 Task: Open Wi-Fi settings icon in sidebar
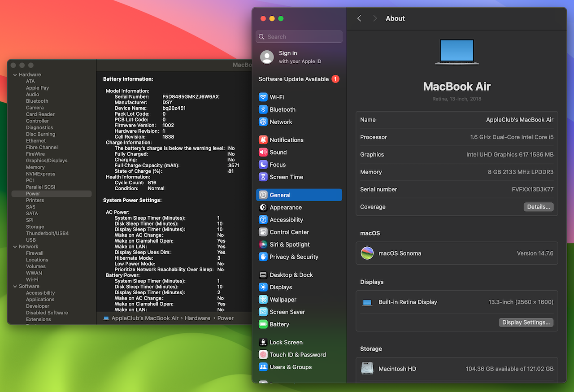[263, 97]
